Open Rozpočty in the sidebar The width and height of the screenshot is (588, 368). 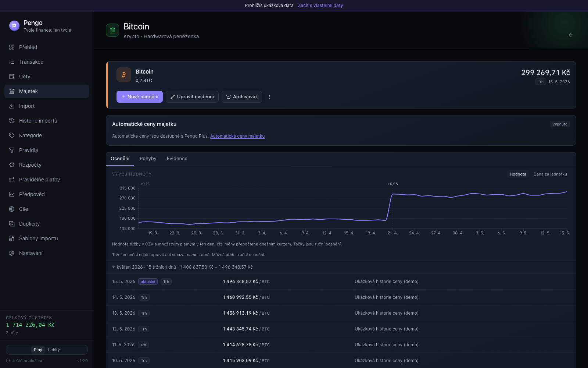tap(47, 165)
